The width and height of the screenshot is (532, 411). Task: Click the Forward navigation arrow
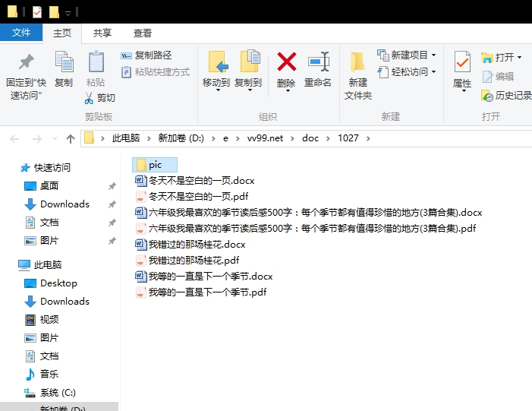[36, 138]
